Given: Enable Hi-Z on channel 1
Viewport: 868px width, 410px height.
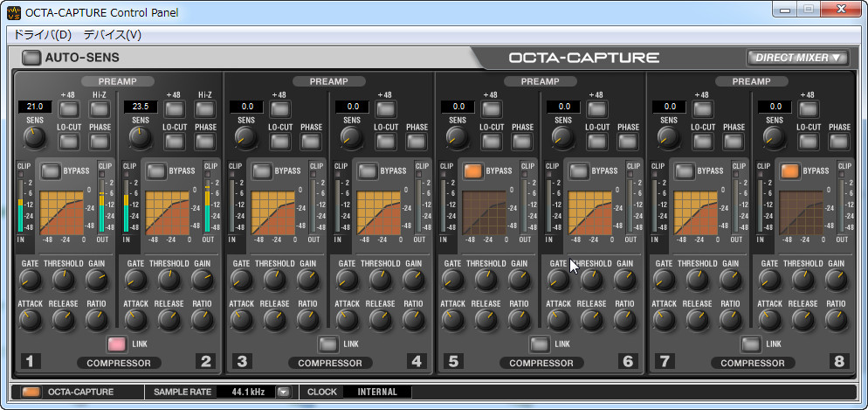Looking at the screenshot, I should click(100, 108).
